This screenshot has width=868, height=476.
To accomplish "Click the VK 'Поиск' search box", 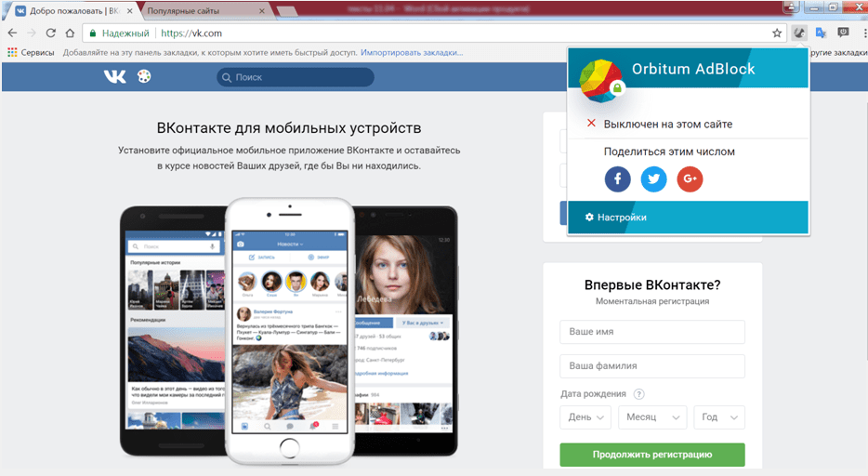I will [x=296, y=77].
